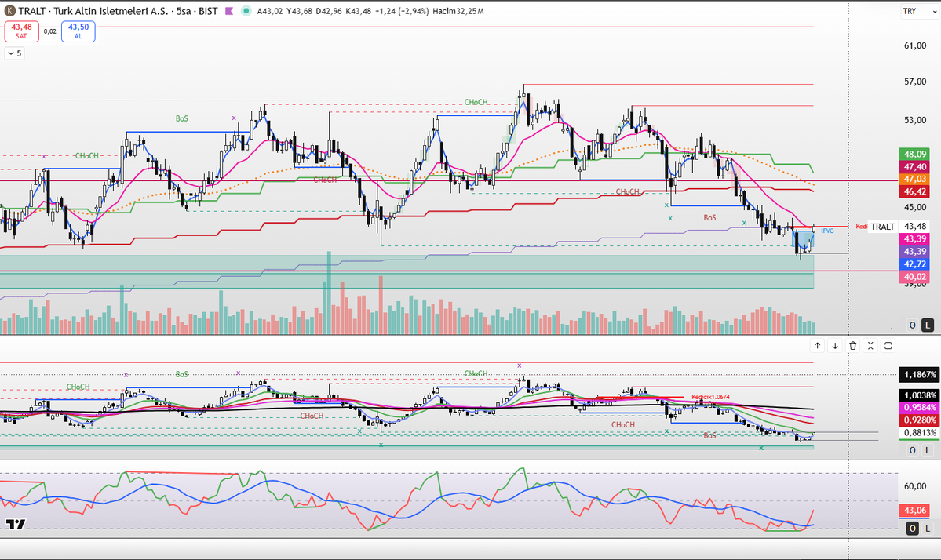
Task: Click the 1,1867% scale label
Action: point(919,374)
